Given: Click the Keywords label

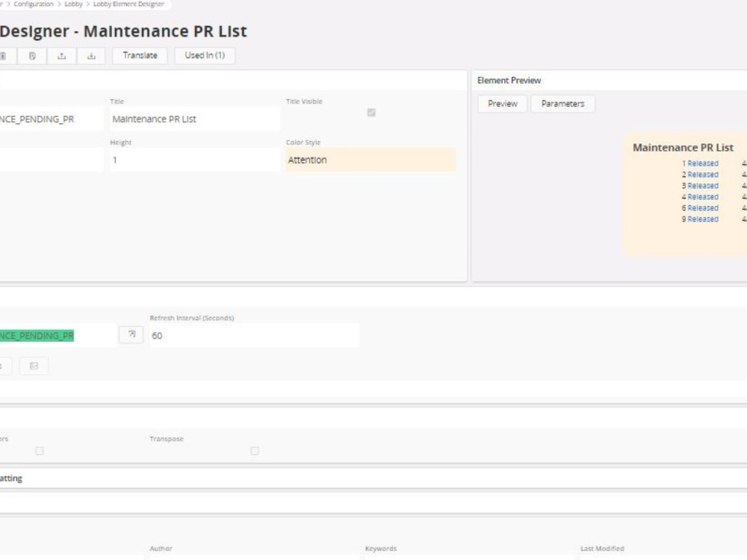Looking at the screenshot, I should [x=381, y=549].
